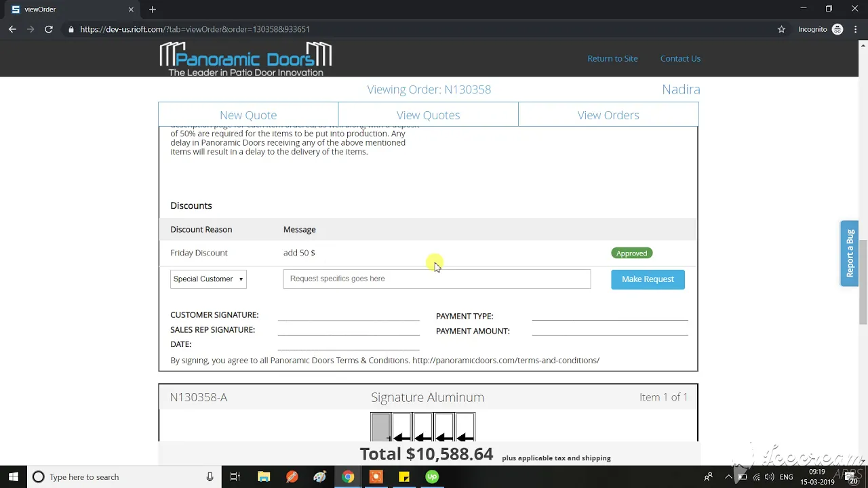
Task: Click the Total $10,588.64 amount
Action: tap(426, 454)
